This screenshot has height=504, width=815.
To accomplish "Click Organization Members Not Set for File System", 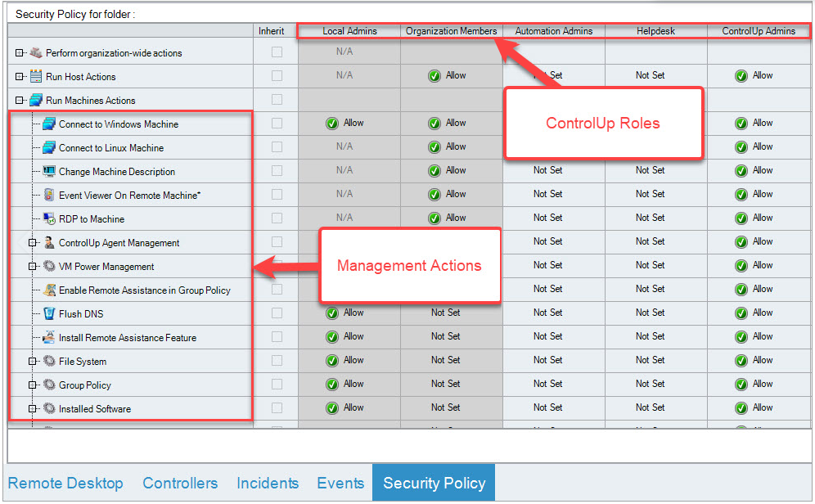I will (445, 359).
